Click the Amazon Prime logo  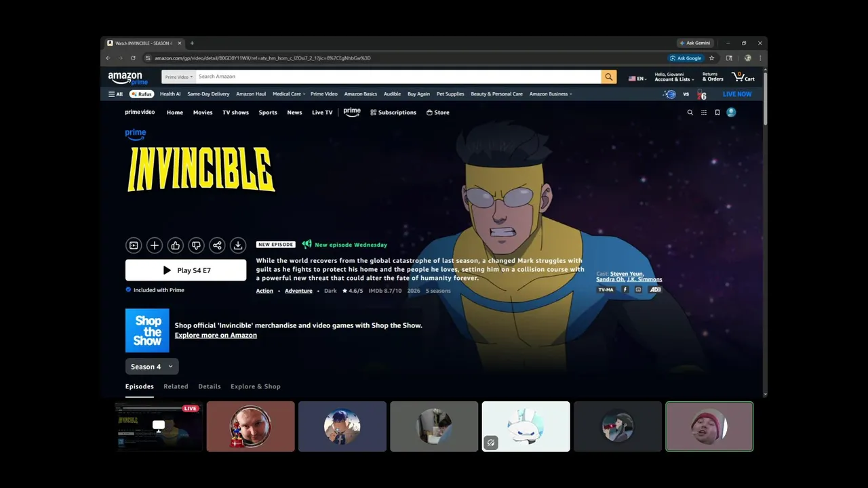127,78
